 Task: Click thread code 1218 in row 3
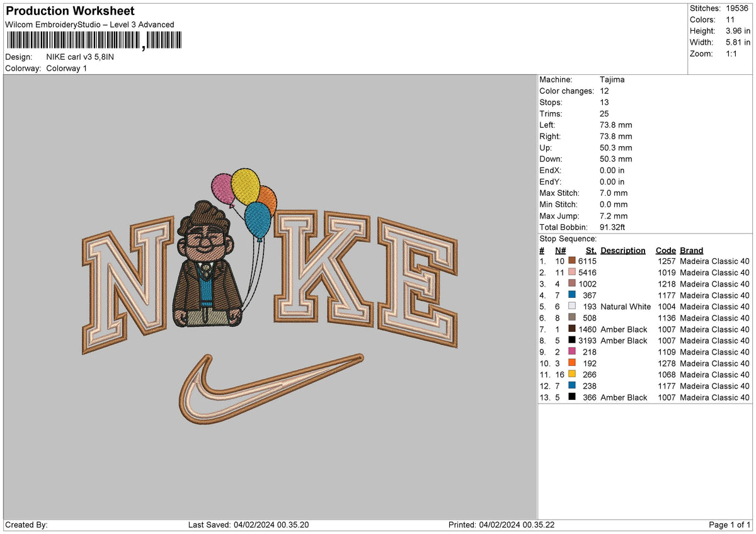coord(667,284)
